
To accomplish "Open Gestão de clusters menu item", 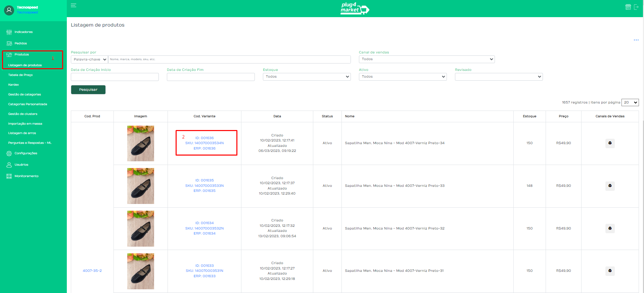I will click(23, 114).
